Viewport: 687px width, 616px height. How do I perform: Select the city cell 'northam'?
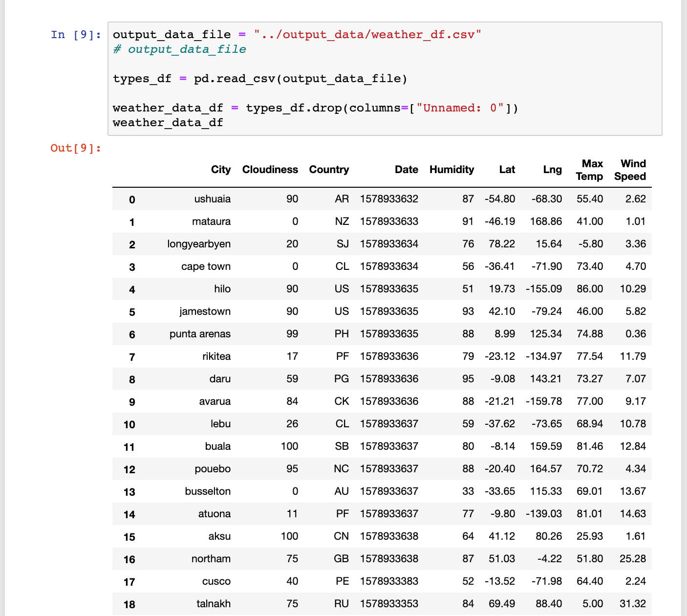[x=211, y=559]
